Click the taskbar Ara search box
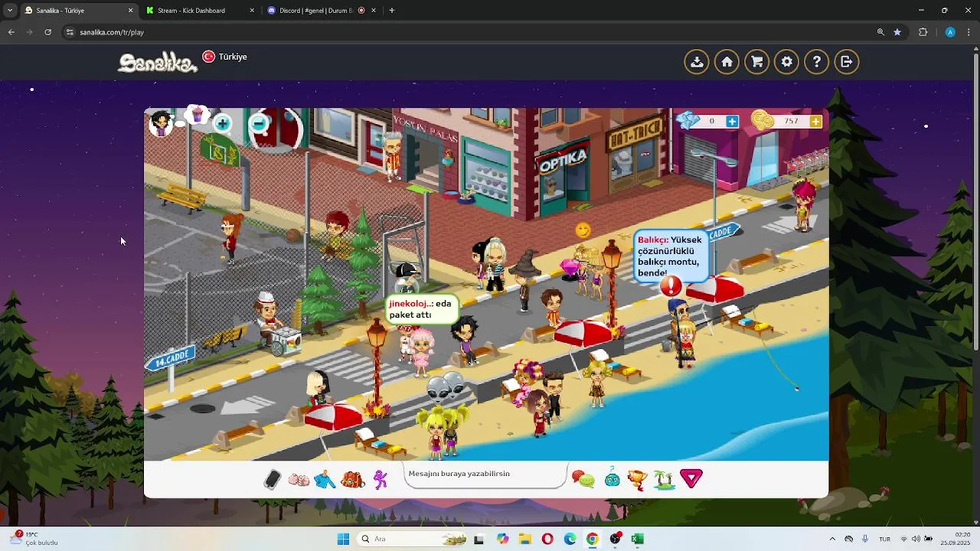 pyautogui.click(x=412, y=539)
